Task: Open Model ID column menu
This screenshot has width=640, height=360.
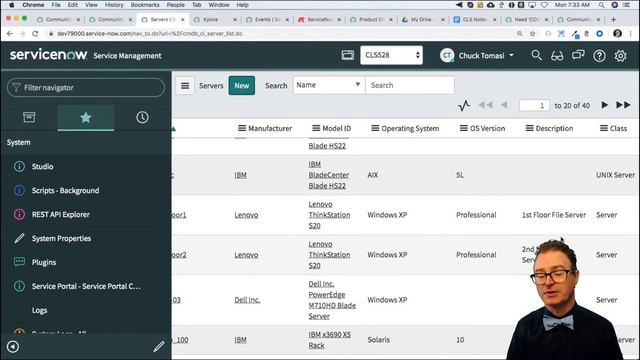Action: [316, 128]
